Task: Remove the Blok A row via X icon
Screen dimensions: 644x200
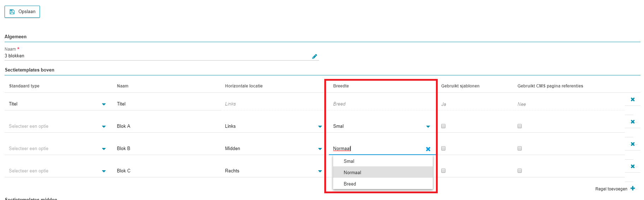Action: (633, 122)
